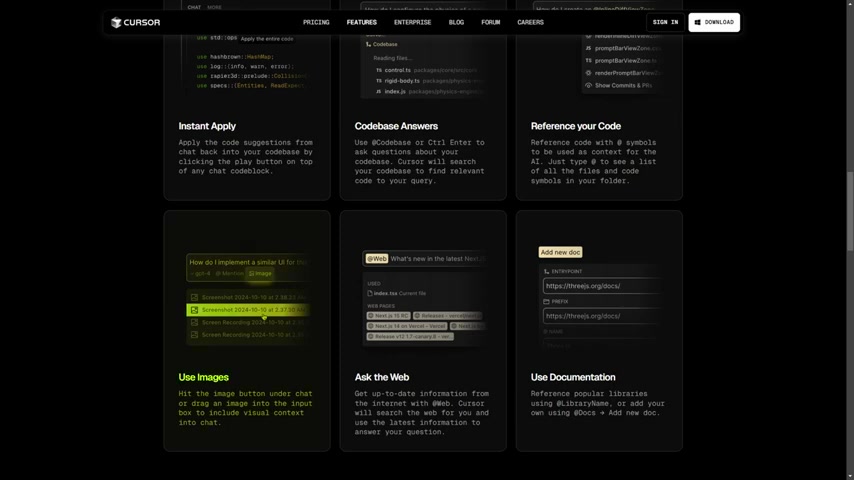Select the @Web tag in the prompt
The width and height of the screenshot is (854, 480).
click(x=377, y=258)
